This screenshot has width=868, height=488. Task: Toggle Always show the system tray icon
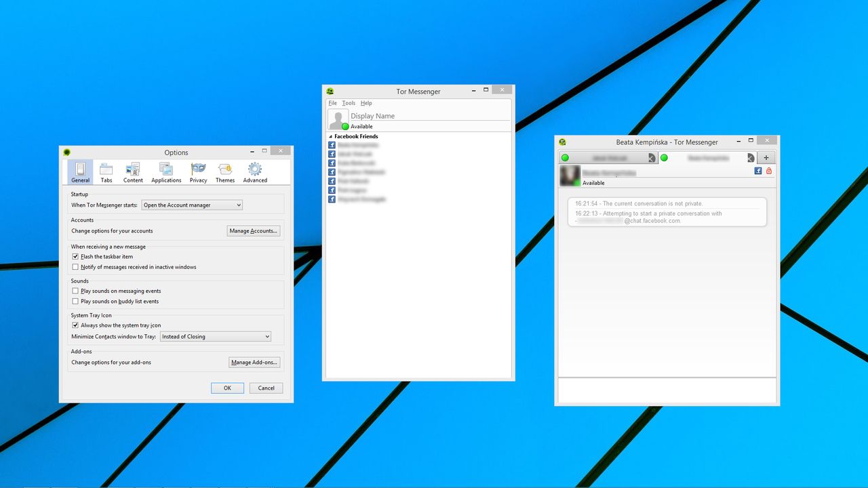[75, 325]
